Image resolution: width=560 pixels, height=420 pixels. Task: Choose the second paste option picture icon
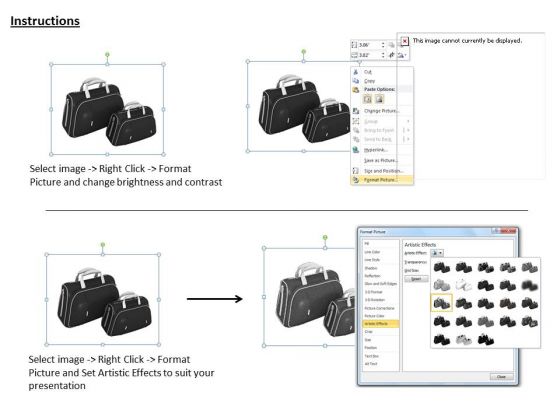379,99
